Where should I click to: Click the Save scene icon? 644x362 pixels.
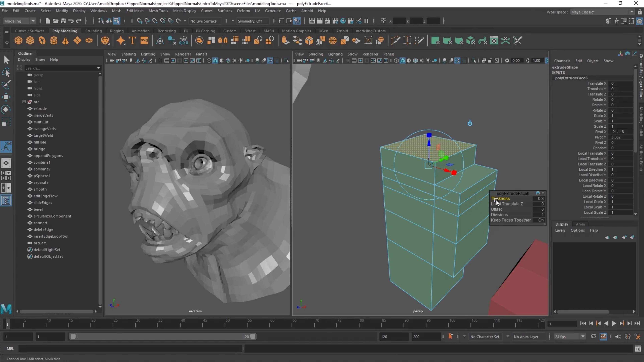point(63,21)
